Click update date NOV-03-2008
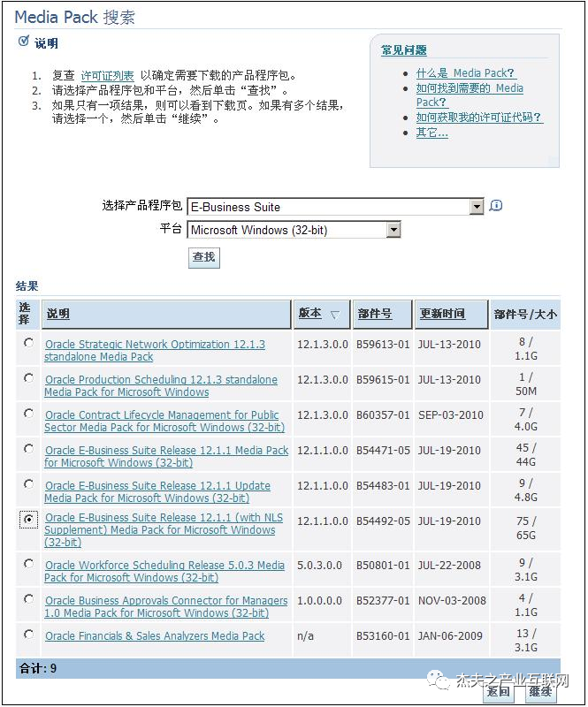This screenshot has height=707, width=588. point(452,601)
